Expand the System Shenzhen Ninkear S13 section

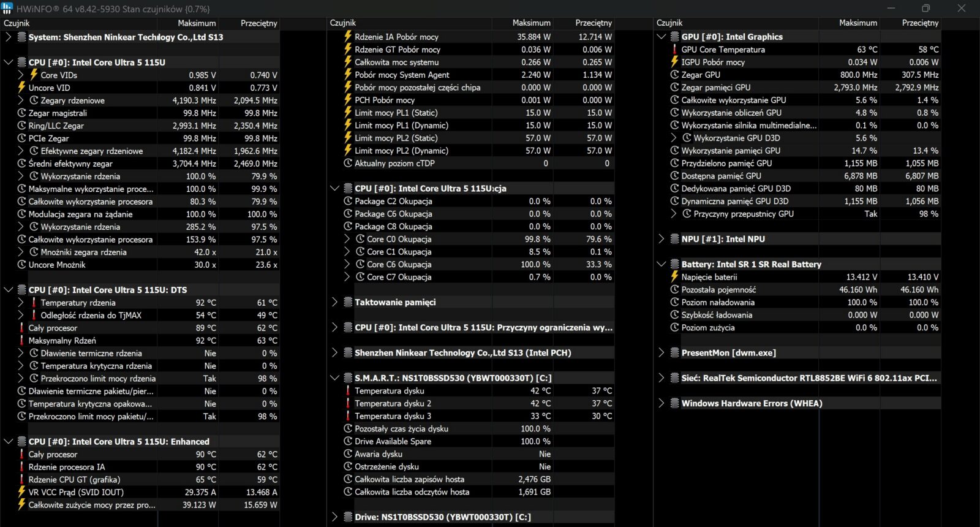click(9, 37)
